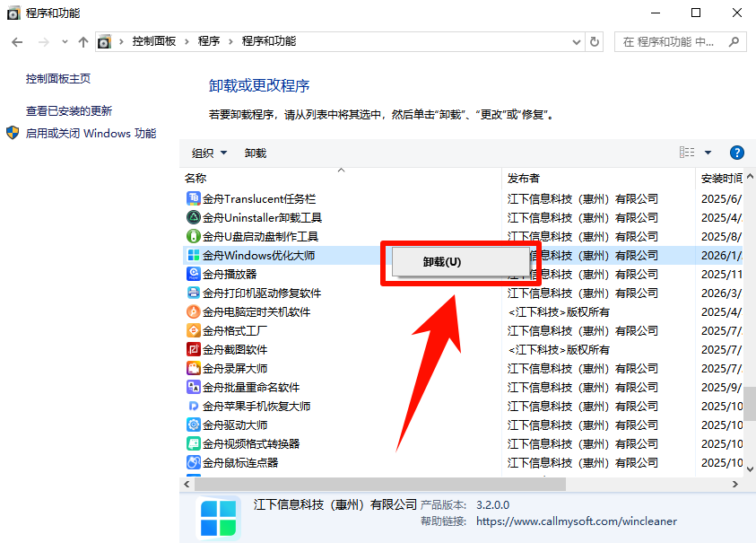Select the 金舟录屏大师 icon in the list
This screenshot has width=756, height=543.
194,368
